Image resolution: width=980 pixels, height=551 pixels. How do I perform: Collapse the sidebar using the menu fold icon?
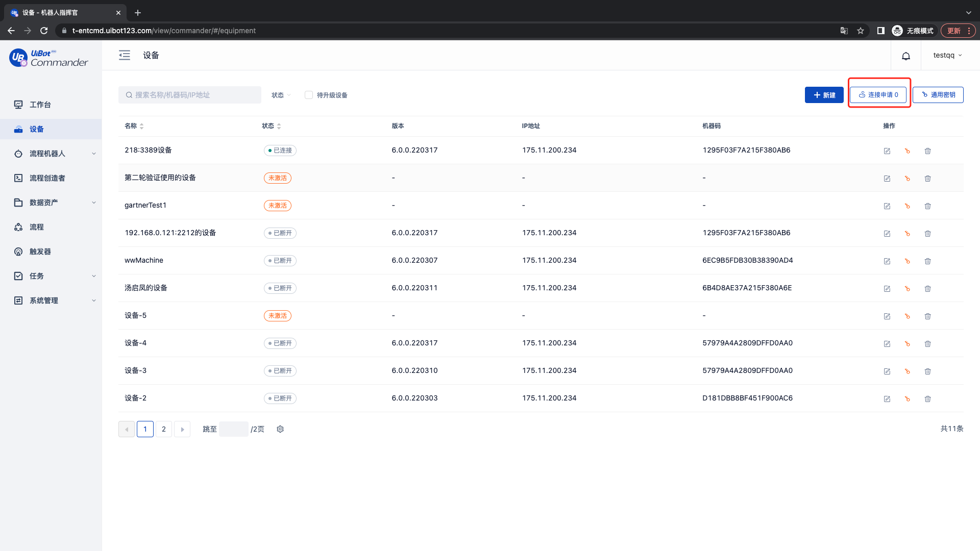click(125, 55)
